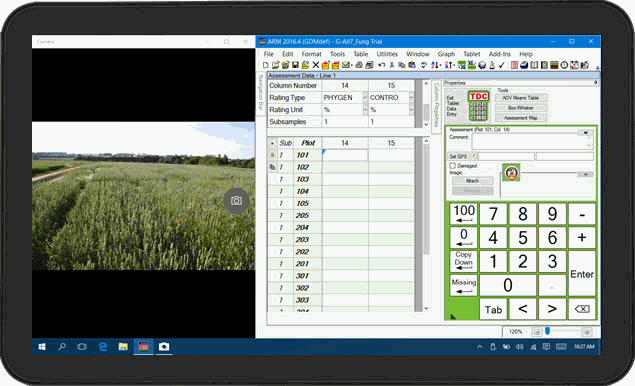This screenshot has height=386, width=635.
Task: Open the File menu
Action: point(268,54)
